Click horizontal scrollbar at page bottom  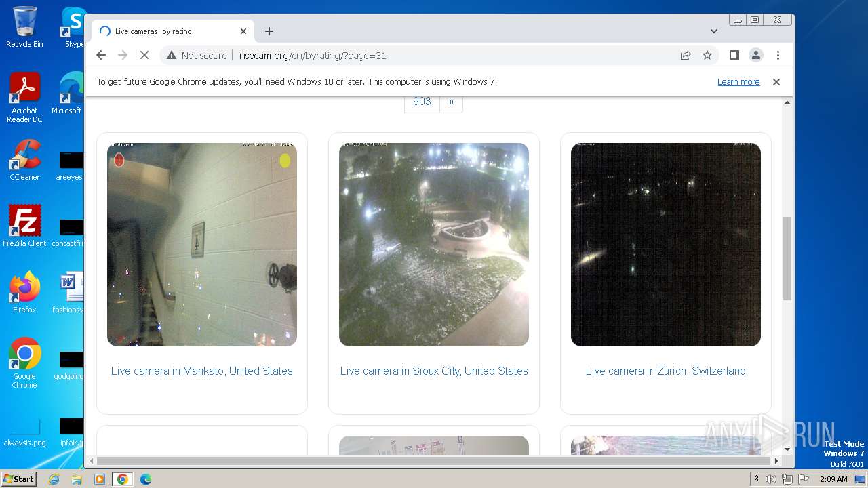pyautogui.click(x=434, y=461)
